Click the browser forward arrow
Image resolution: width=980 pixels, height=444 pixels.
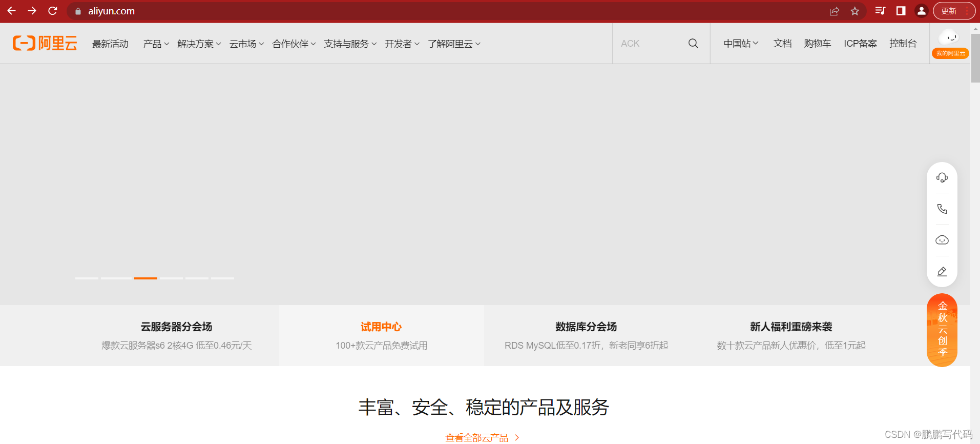(32, 11)
